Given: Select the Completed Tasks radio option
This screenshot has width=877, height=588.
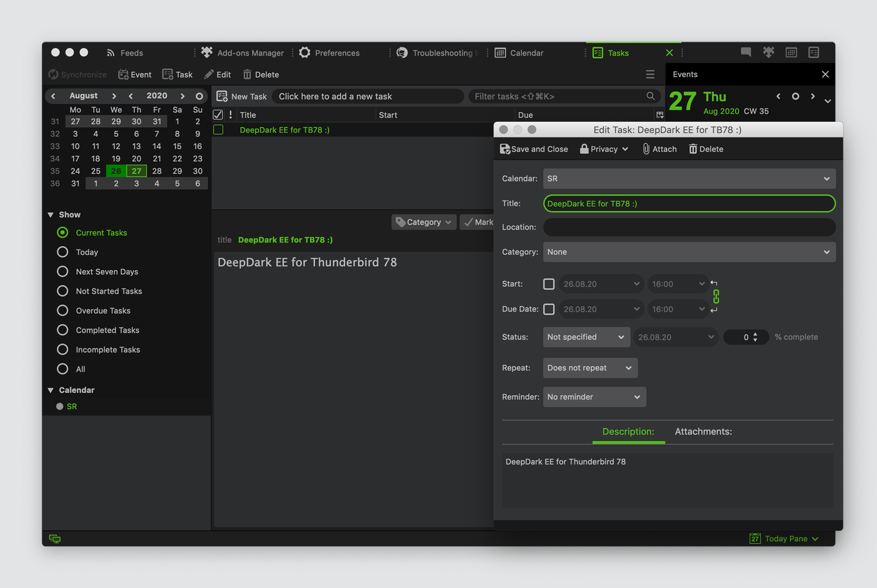Looking at the screenshot, I should pos(63,330).
